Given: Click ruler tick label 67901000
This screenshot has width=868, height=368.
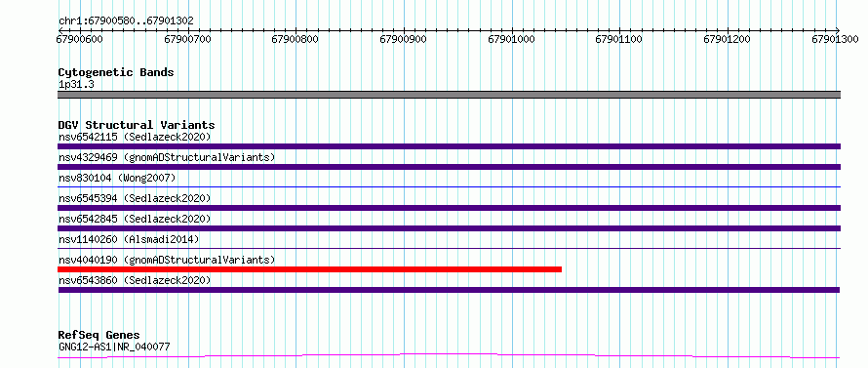Looking at the screenshot, I should [511, 40].
